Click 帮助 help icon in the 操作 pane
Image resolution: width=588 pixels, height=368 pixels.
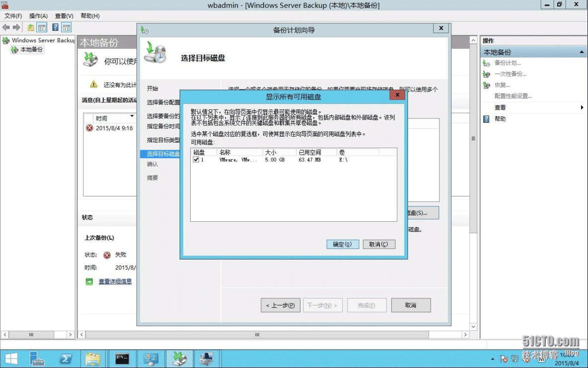(486, 119)
